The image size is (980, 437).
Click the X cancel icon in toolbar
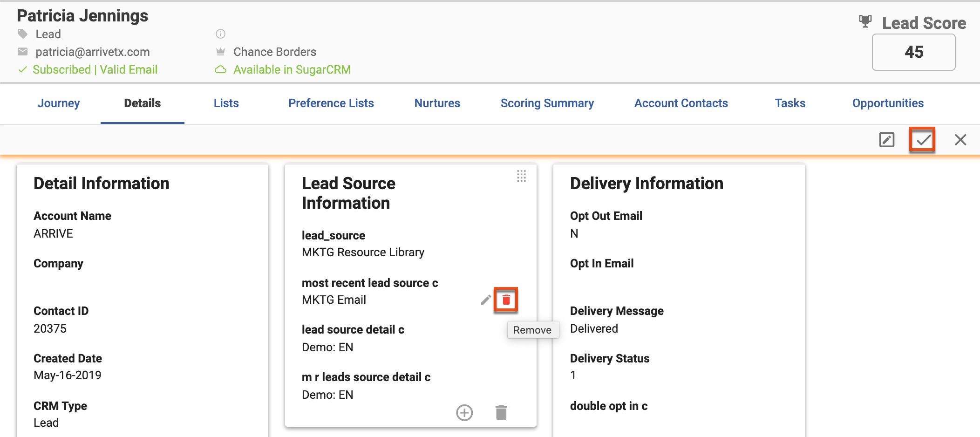pyautogui.click(x=960, y=140)
